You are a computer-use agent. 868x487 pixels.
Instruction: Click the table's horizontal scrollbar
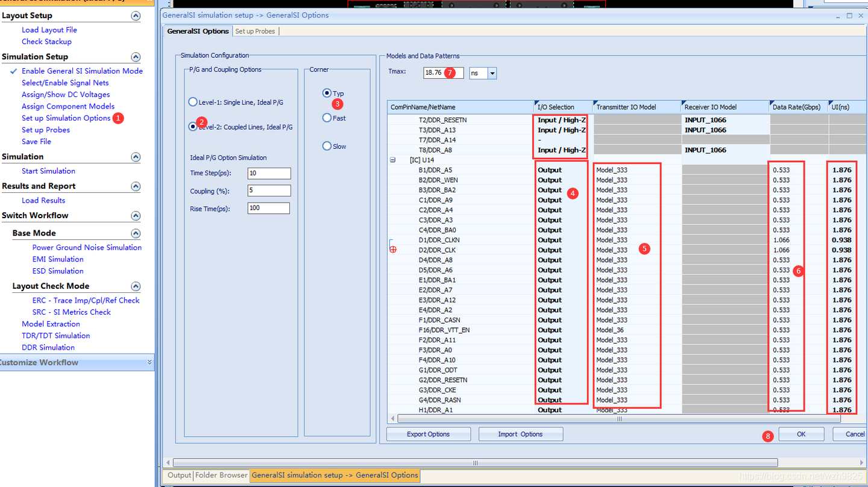tap(618, 419)
